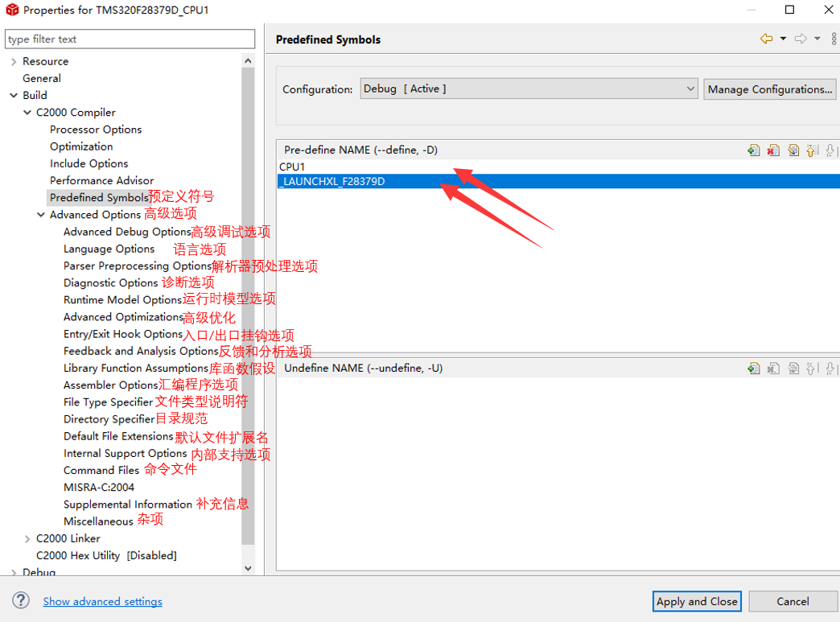The image size is (840, 622).
Task: Open Include Options page
Action: (89, 164)
